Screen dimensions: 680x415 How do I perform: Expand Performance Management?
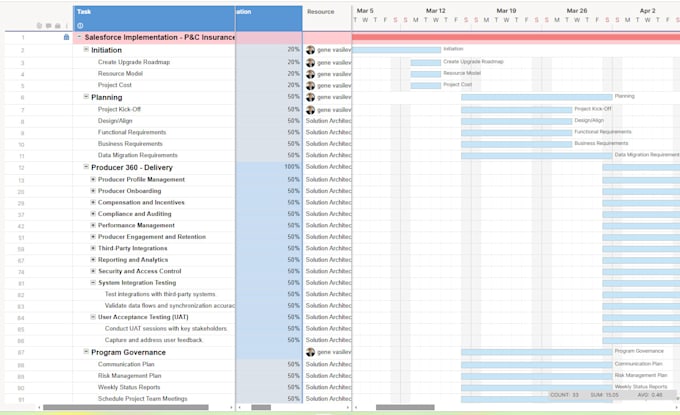coord(93,225)
